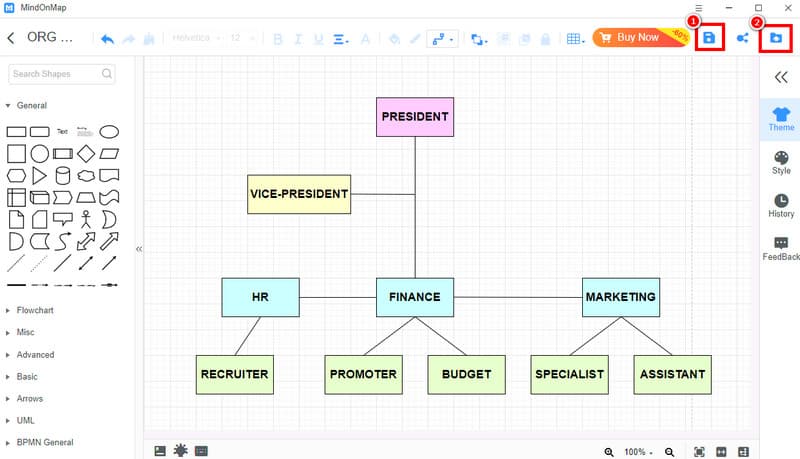The image size is (800, 459).
Task: Select the bidirectional block arrow shape
Action: (x=86, y=241)
